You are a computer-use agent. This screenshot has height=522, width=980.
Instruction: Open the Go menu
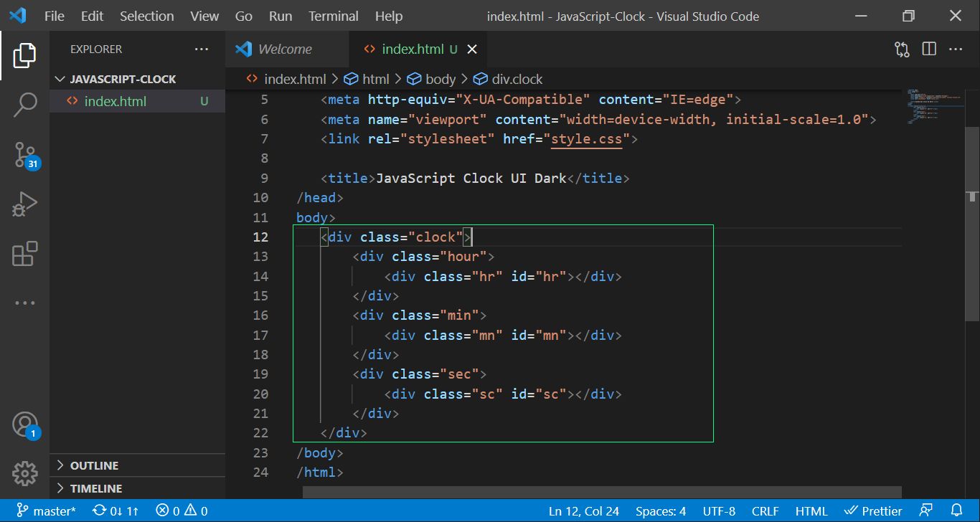pyautogui.click(x=244, y=16)
